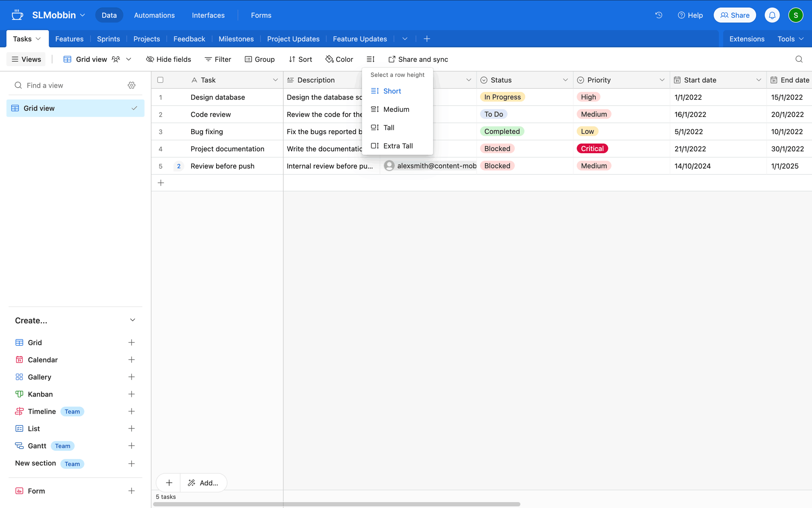The height and width of the screenshot is (508, 812).
Task: Click add record plus below rows
Action: 161,183
